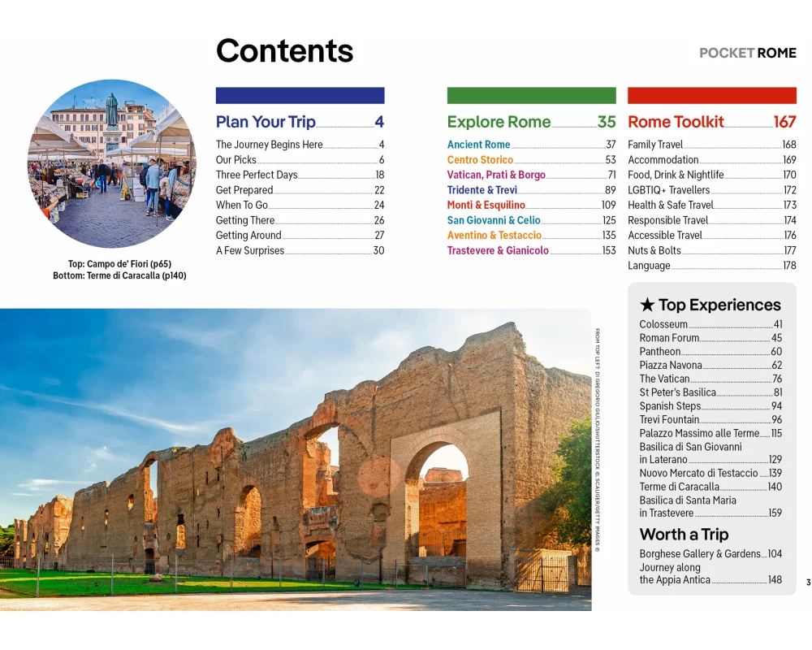Go to the Centro Storico section
The height and width of the screenshot is (650, 812).
tap(480, 160)
